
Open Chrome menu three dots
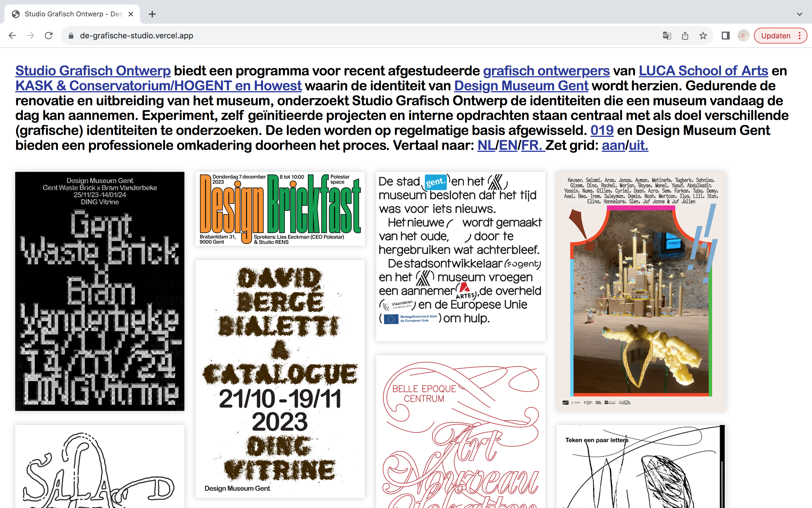(x=800, y=36)
